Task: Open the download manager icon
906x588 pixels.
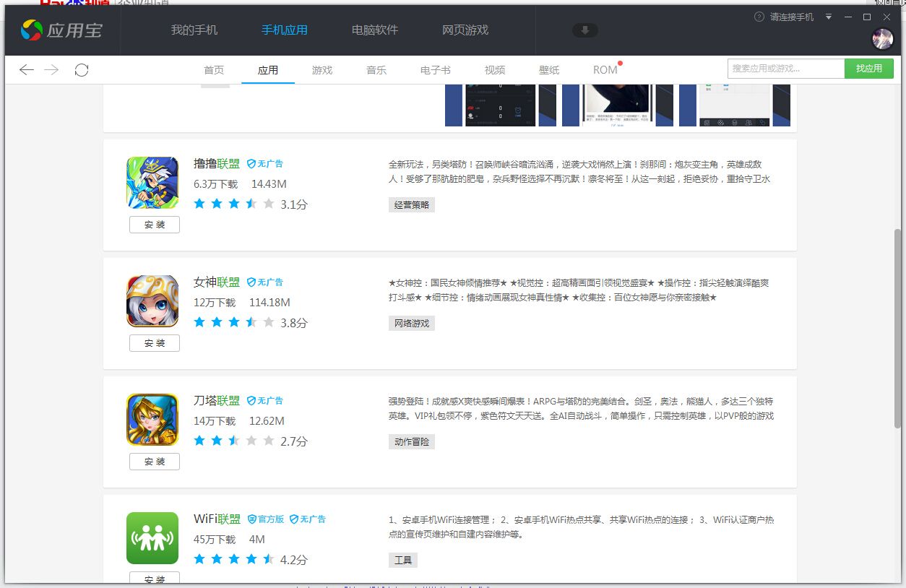Action: pyautogui.click(x=585, y=30)
